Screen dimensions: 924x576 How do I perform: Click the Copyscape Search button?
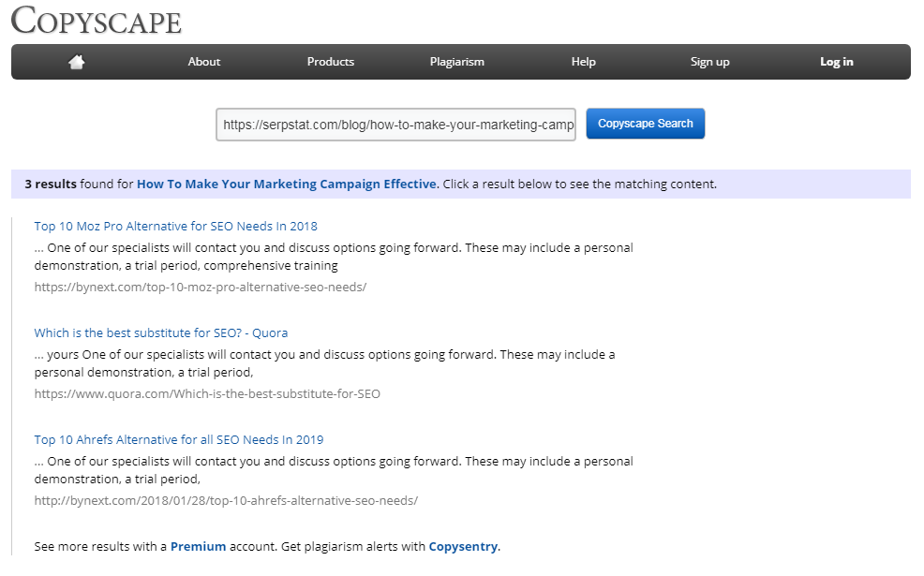646,124
